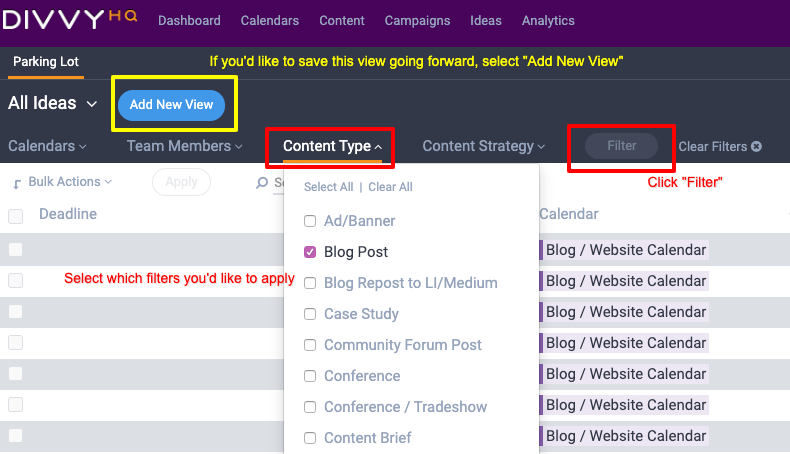
Task: Click the Filter button
Action: click(621, 146)
